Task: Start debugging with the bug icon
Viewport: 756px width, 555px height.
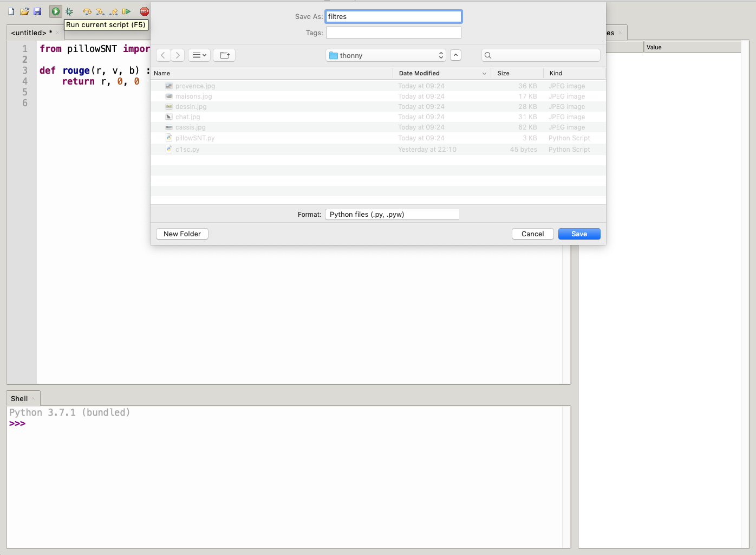Action: 69,11
